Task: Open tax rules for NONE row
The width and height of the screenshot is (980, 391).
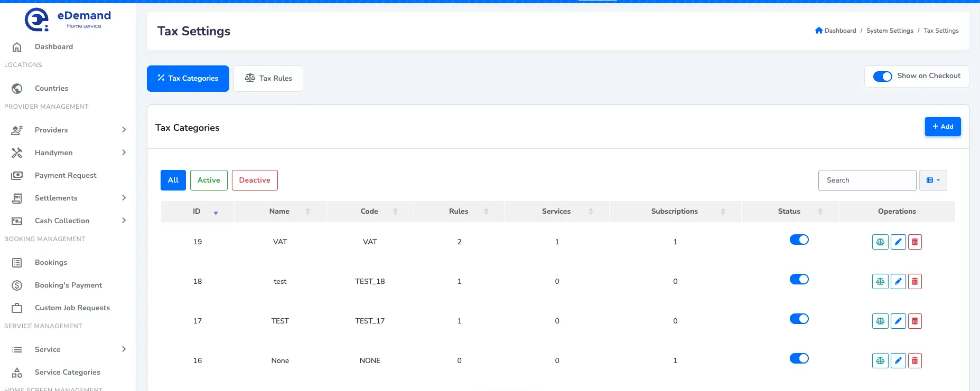Action: tap(880, 360)
